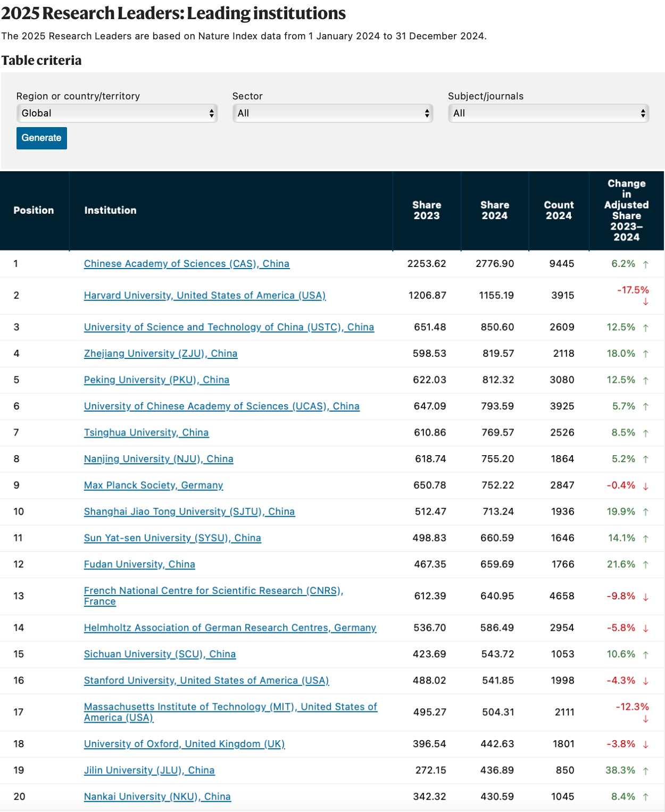Click Share 2024 value 752.22
The width and height of the screenshot is (665, 812).
pyautogui.click(x=497, y=485)
